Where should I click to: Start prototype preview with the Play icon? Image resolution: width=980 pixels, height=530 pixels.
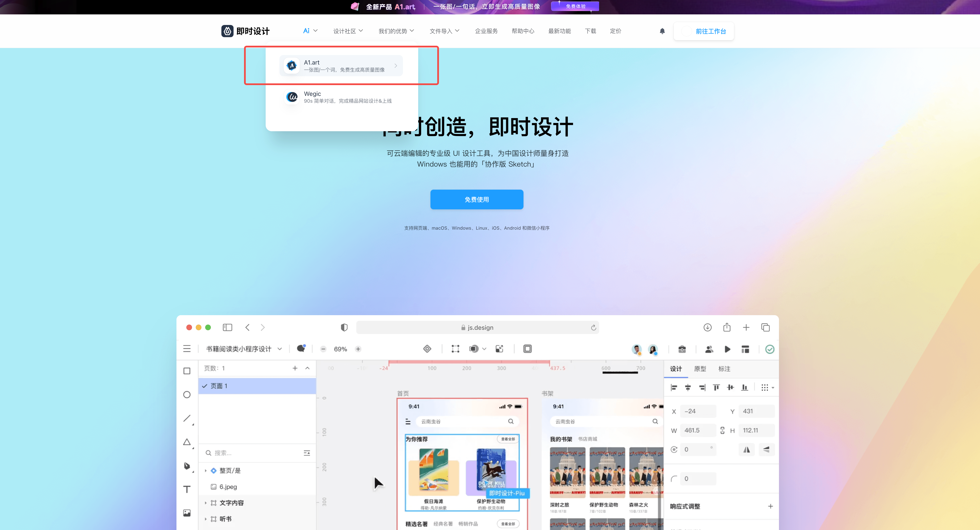tap(727, 349)
